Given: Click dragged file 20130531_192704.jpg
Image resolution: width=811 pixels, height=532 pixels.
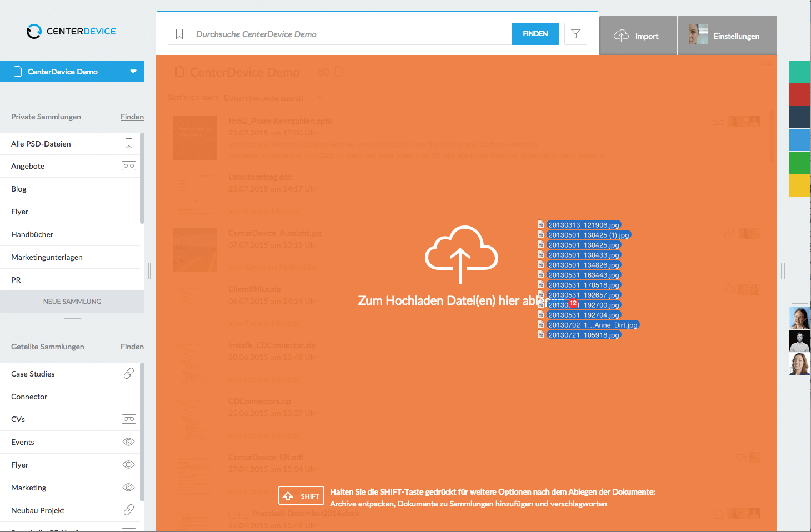Looking at the screenshot, I should tap(583, 315).
